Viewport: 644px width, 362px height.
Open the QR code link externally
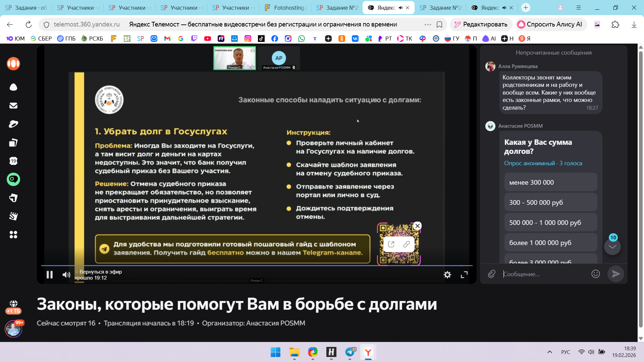click(x=391, y=244)
